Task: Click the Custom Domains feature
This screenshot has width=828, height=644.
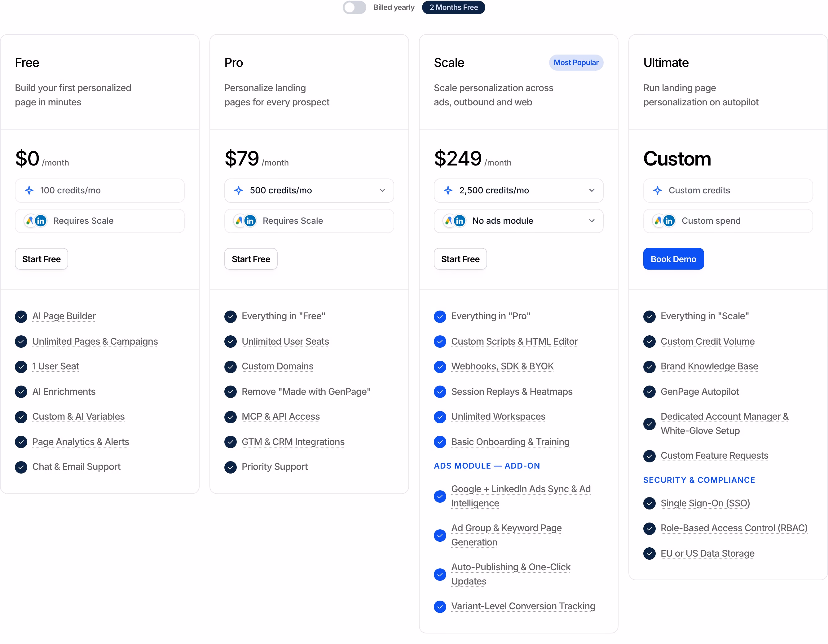Action: pos(277,366)
